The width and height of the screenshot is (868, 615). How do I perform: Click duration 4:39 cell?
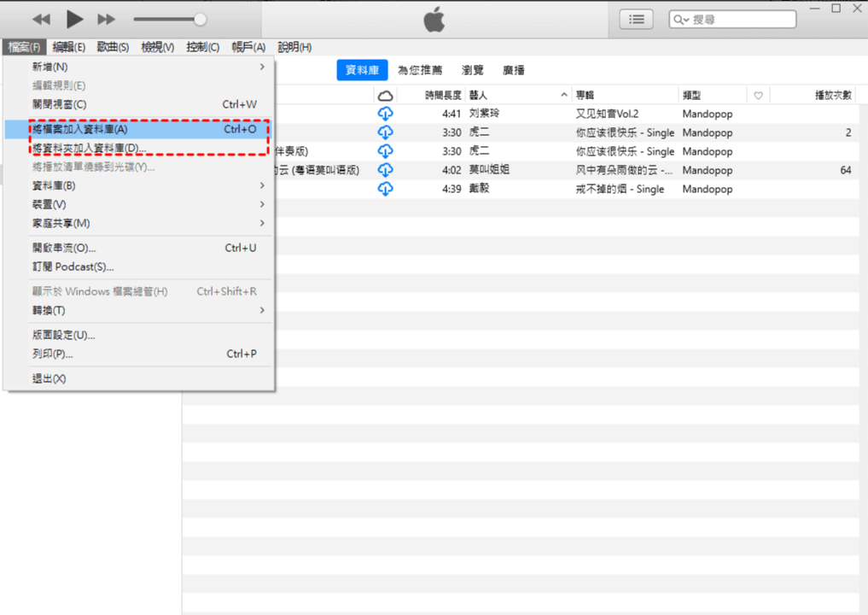click(x=451, y=189)
